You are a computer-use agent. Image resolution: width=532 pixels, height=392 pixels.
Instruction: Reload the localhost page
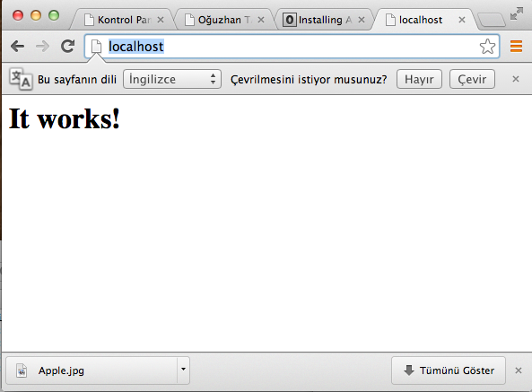[x=67, y=46]
